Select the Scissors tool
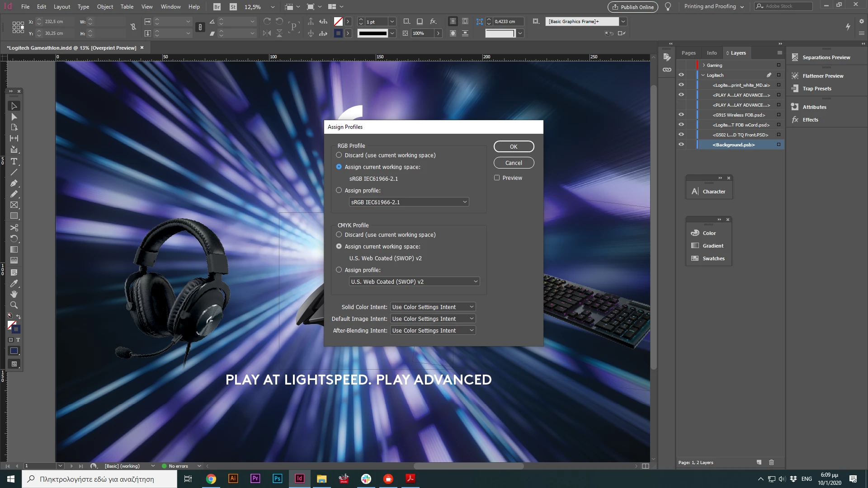868x488 pixels. [14, 228]
